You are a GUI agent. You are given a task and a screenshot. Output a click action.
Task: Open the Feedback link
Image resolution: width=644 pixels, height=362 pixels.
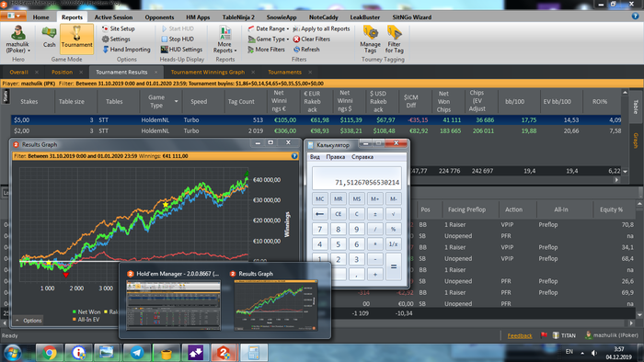(520, 335)
